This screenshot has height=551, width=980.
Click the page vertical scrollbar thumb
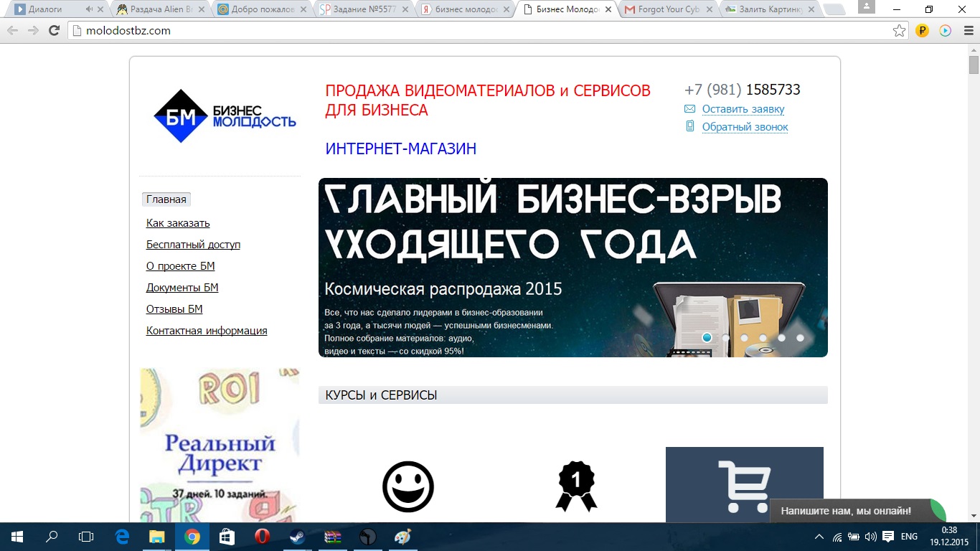974,65
